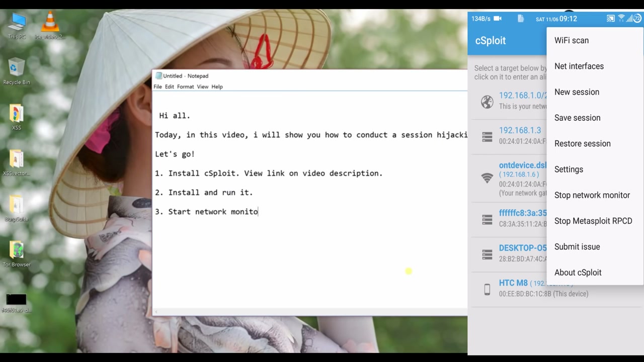This screenshot has width=644, height=362.
Task: Open the View menu in Notepad
Action: [202, 86]
